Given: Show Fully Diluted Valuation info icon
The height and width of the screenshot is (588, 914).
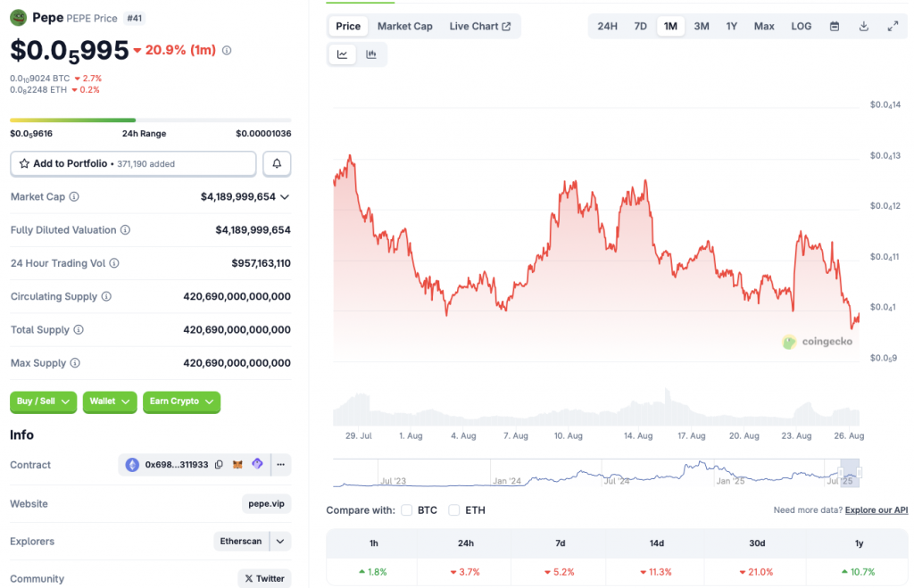Looking at the screenshot, I should 125,230.
